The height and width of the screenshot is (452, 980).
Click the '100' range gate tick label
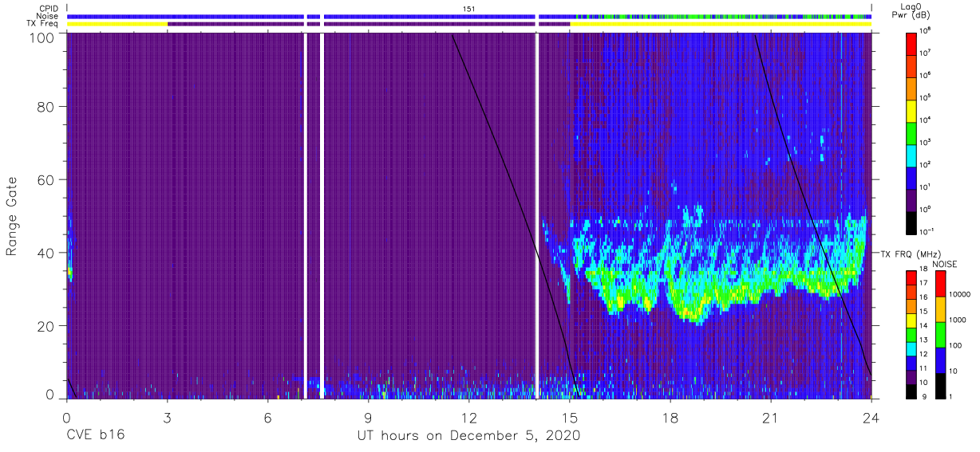41,37
